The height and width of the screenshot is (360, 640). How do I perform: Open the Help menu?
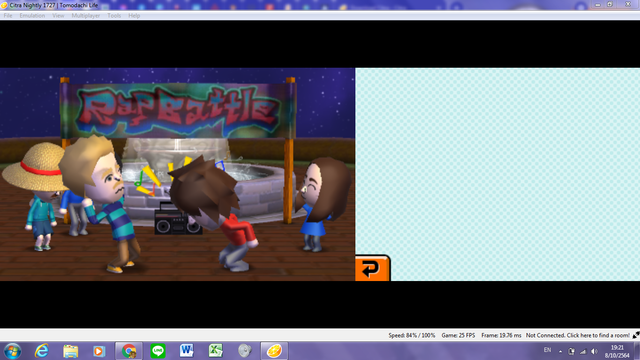pyautogui.click(x=134, y=16)
